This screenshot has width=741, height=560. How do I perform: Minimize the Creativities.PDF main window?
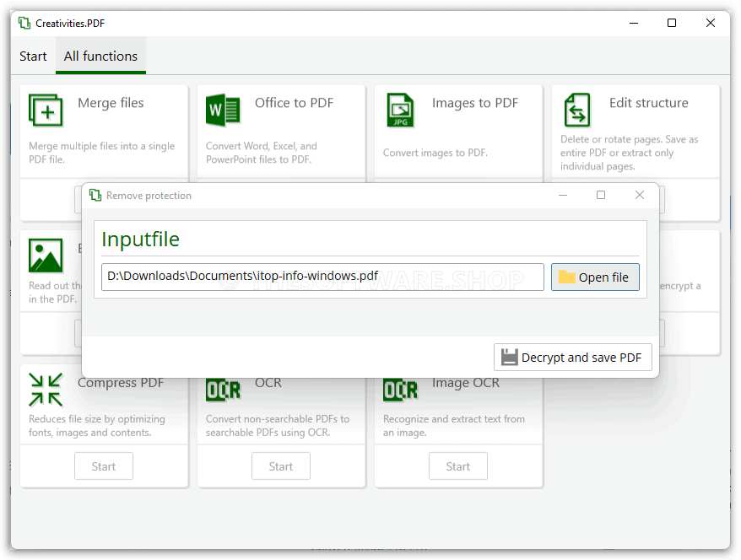(634, 23)
